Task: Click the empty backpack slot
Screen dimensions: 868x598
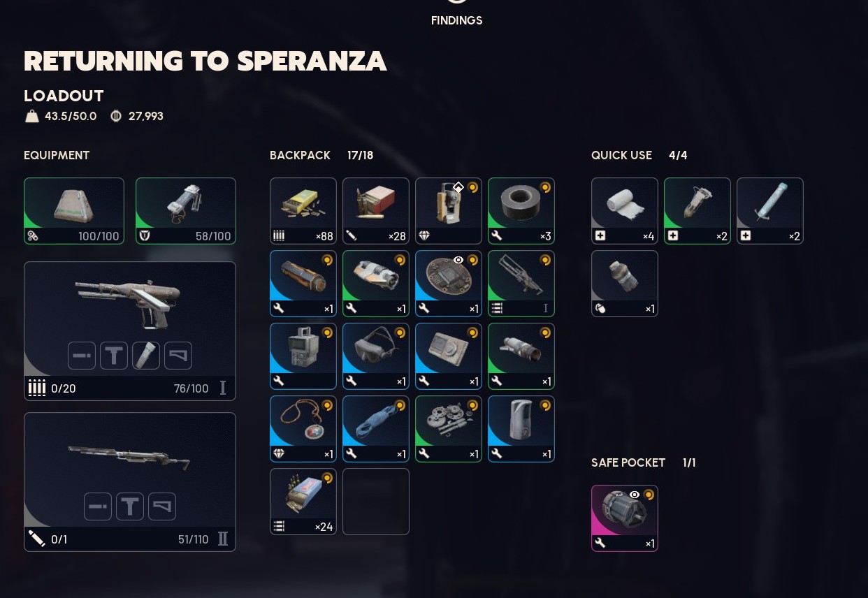Action: [x=376, y=502]
